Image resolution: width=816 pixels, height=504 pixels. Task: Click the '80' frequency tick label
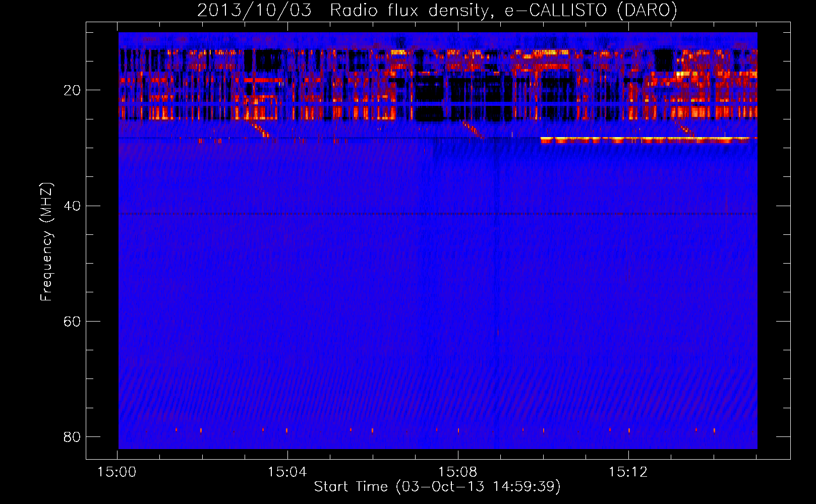click(x=72, y=436)
